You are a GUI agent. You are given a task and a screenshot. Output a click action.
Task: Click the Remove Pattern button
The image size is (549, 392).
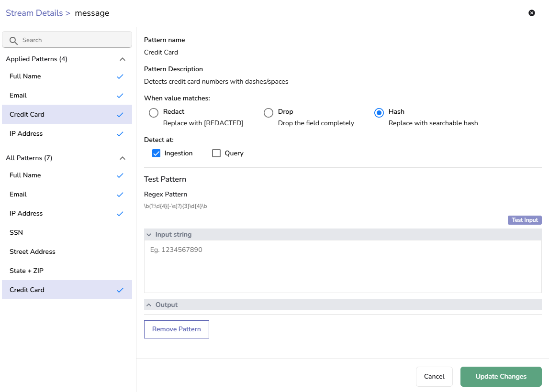(177, 329)
